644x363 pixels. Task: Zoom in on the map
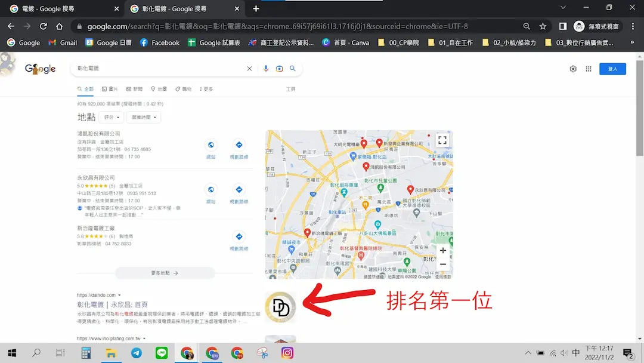(442, 251)
